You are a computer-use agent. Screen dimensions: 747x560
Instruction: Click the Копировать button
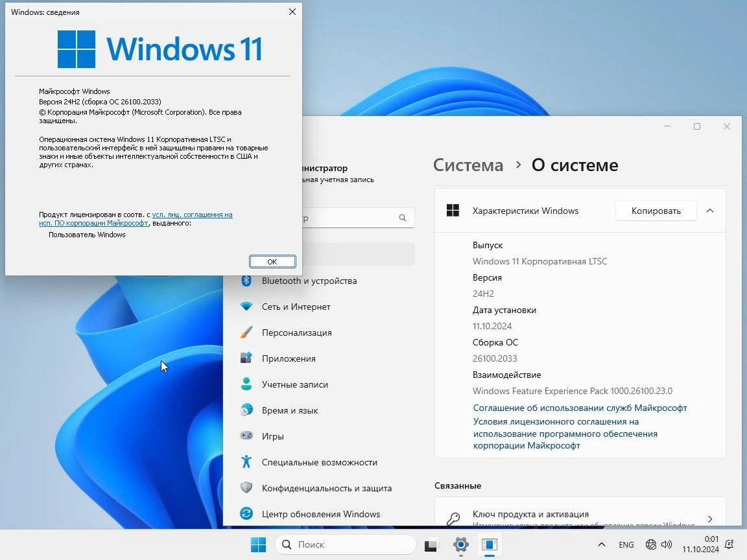(656, 211)
